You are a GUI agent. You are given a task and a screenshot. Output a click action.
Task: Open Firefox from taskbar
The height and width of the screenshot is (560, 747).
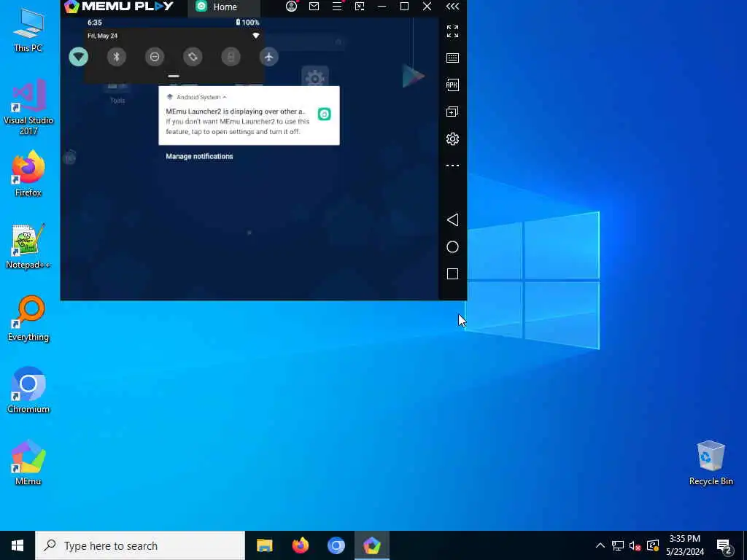point(300,545)
